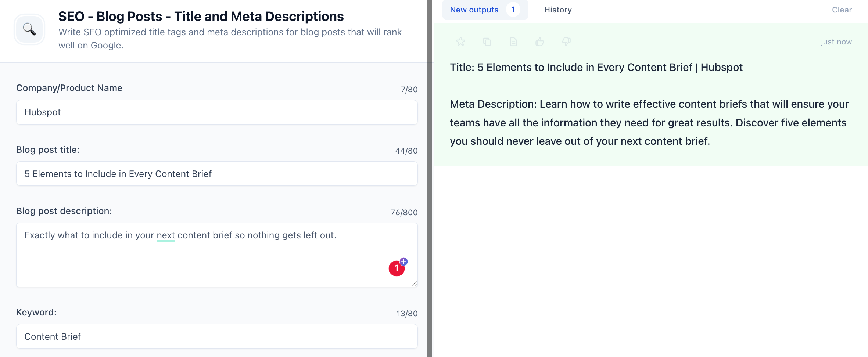Screen dimensions: 868x357
Task: Click the magnifying glass template icon
Action: coord(29,29)
